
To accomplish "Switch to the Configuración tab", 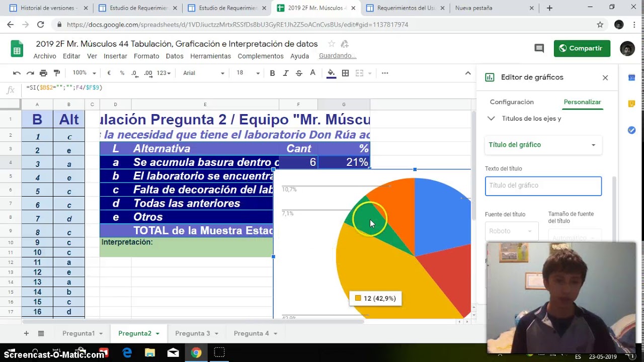I will coord(512,102).
